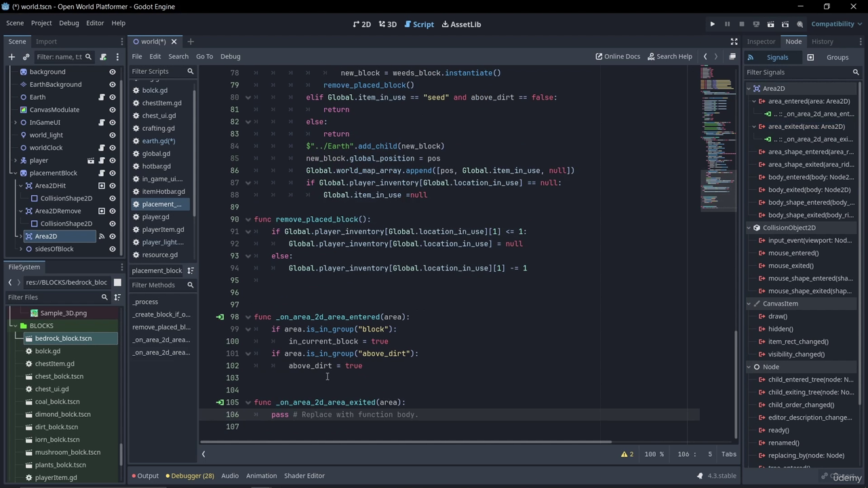Click the sort files icon in FileSystem

click(x=117, y=298)
